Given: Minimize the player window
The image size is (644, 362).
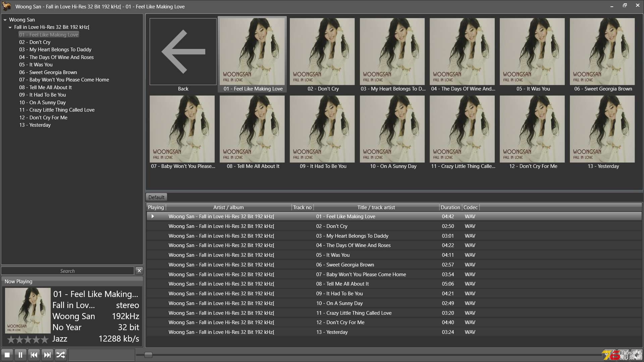Looking at the screenshot, I should (x=612, y=6).
